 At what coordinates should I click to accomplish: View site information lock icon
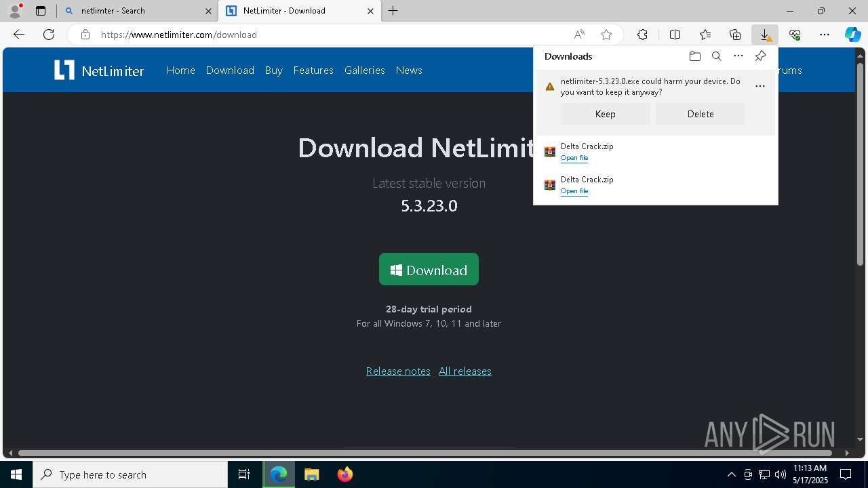(x=85, y=35)
